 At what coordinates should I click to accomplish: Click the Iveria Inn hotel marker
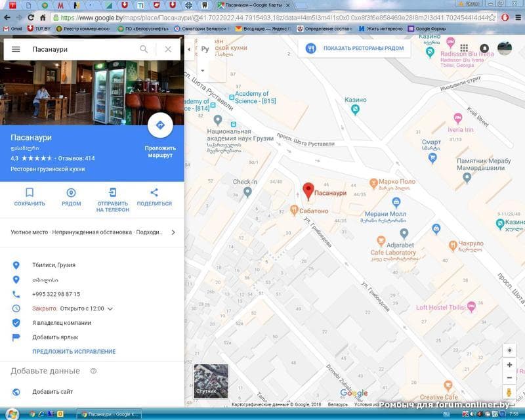click(x=457, y=118)
